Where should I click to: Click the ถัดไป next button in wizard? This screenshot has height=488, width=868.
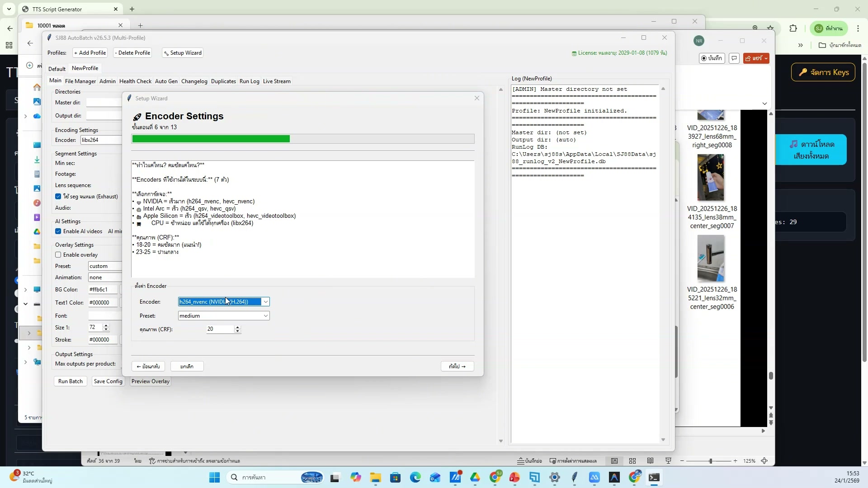(457, 366)
